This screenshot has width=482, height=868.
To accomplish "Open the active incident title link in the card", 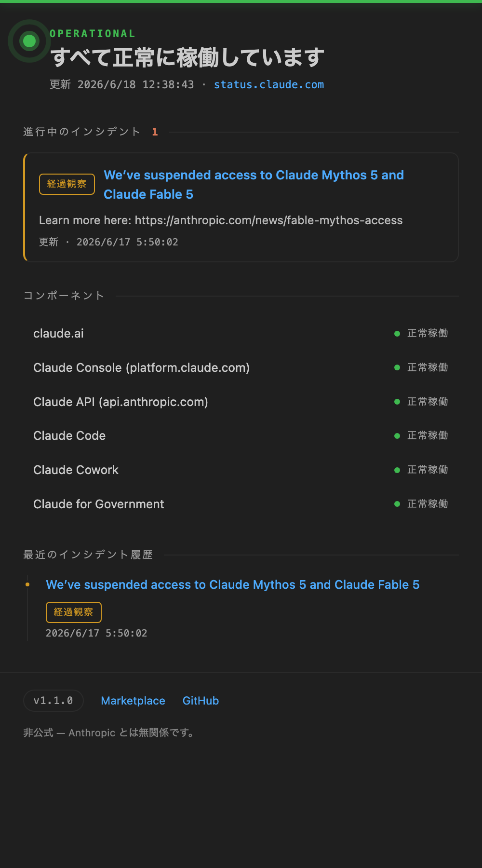I will tap(254, 185).
